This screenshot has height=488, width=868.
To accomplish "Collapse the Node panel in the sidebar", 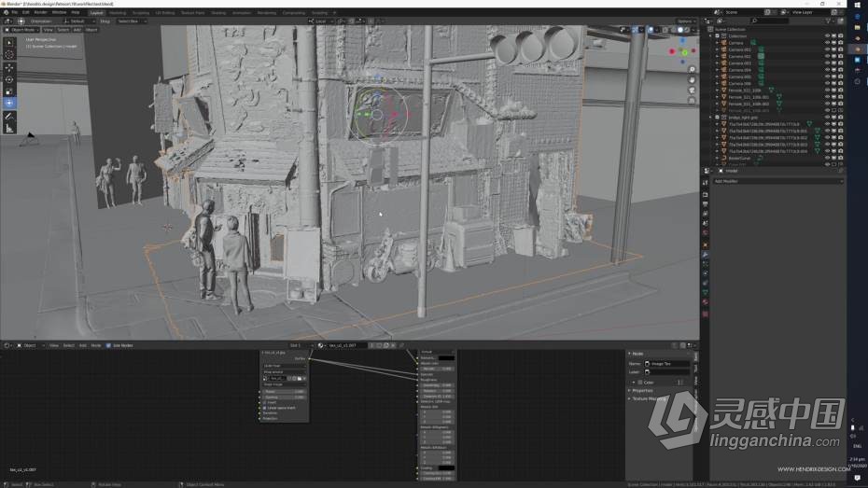I will pos(629,354).
